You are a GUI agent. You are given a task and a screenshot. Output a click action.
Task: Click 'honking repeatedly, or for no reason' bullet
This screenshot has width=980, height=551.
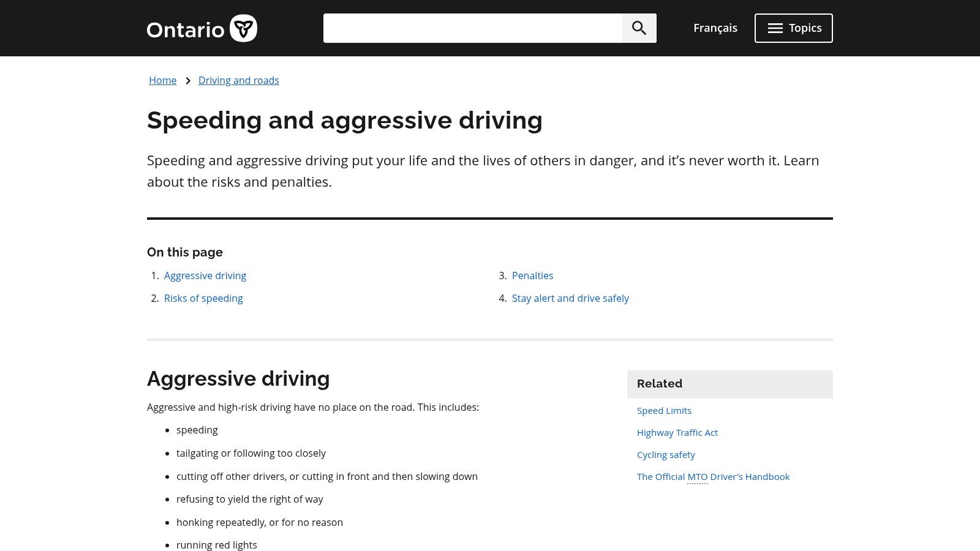pyautogui.click(x=260, y=522)
